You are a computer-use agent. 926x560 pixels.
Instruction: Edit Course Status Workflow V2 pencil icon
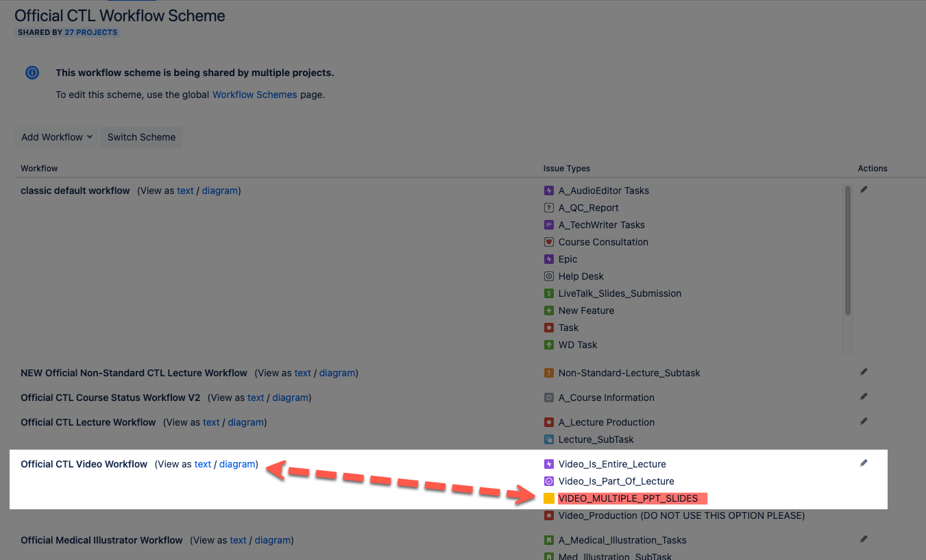click(864, 397)
